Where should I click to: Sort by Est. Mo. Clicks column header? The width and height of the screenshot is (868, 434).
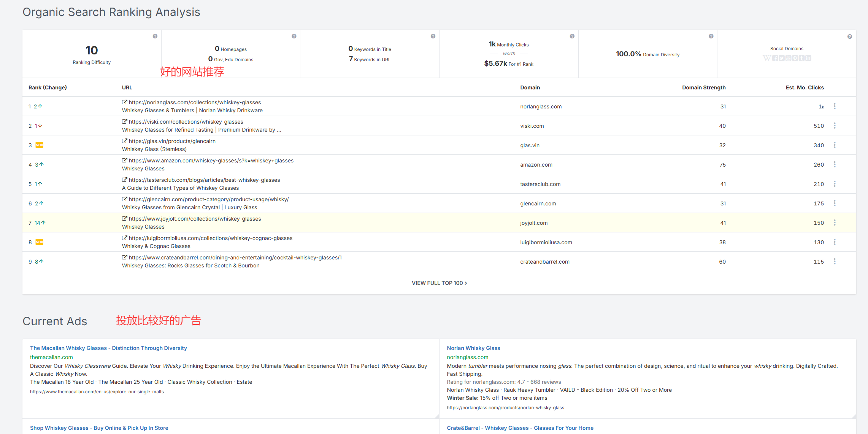[x=805, y=87]
